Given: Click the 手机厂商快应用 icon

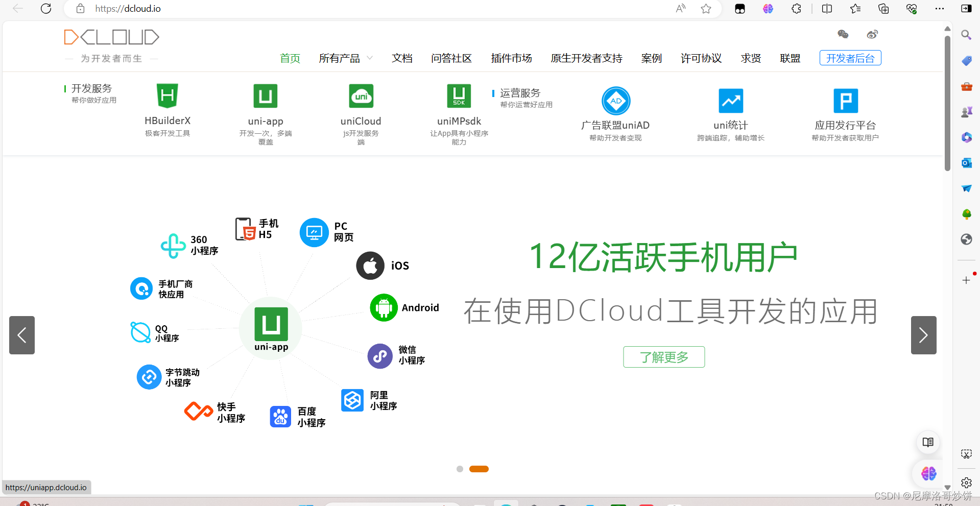Looking at the screenshot, I should click(141, 288).
